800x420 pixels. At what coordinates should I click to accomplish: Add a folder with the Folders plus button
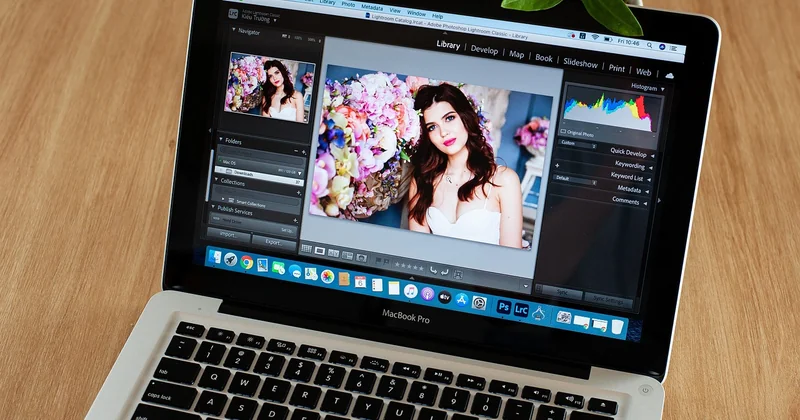point(304,152)
